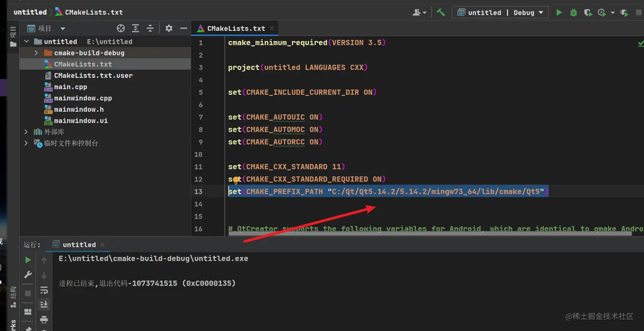Open mainwindow.ui in the project tree
The image size is (644, 331).
pos(105,120)
